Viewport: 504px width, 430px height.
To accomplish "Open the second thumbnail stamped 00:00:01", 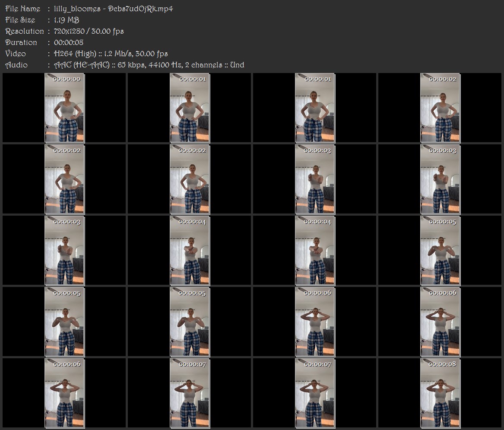I will [x=315, y=108].
